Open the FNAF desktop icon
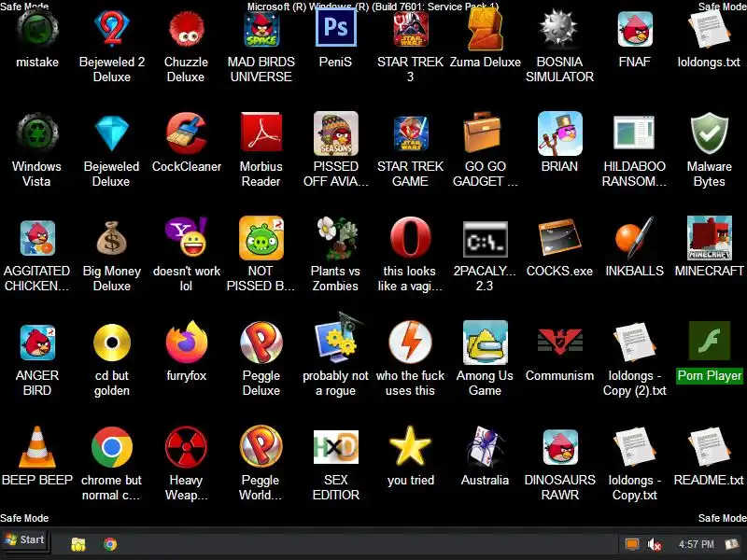Screen dimensions: 747x560 pos(635,30)
